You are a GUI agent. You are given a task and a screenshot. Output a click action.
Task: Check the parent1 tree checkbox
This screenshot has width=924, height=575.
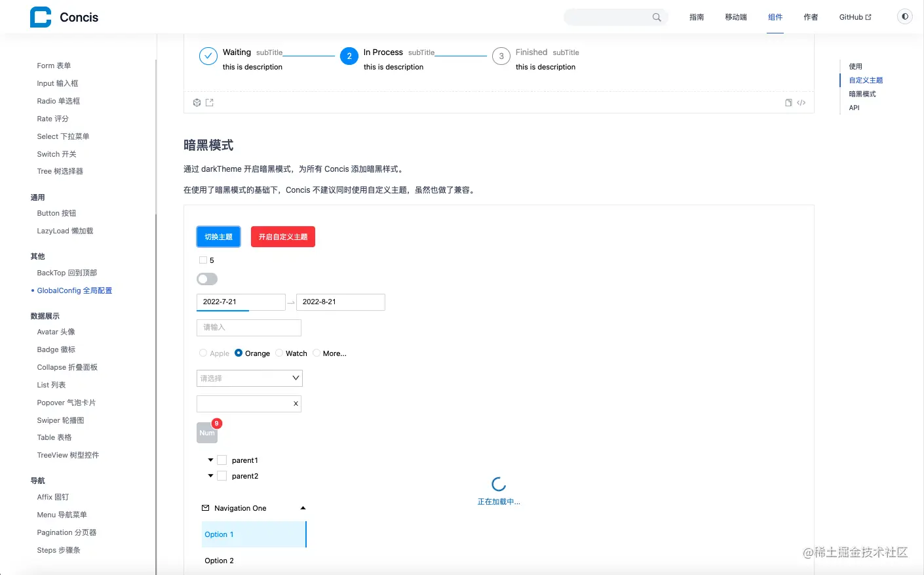tap(222, 460)
